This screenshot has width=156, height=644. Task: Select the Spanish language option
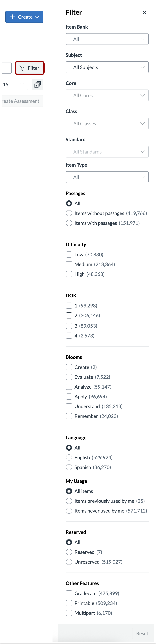click(69, 467)
